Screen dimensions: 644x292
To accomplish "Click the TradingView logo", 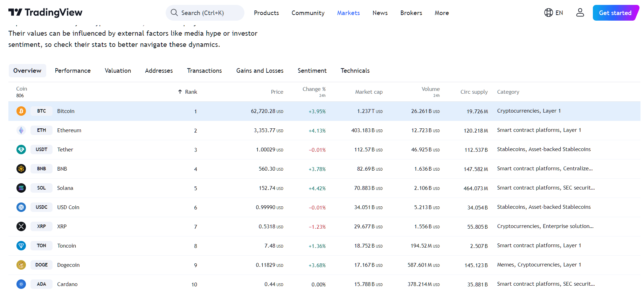I will [x=45, y=13].
